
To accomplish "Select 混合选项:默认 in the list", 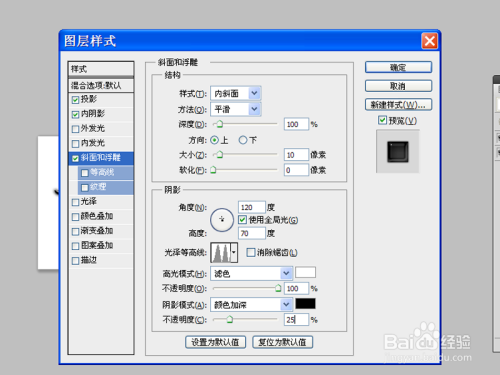I will (101, 86).
